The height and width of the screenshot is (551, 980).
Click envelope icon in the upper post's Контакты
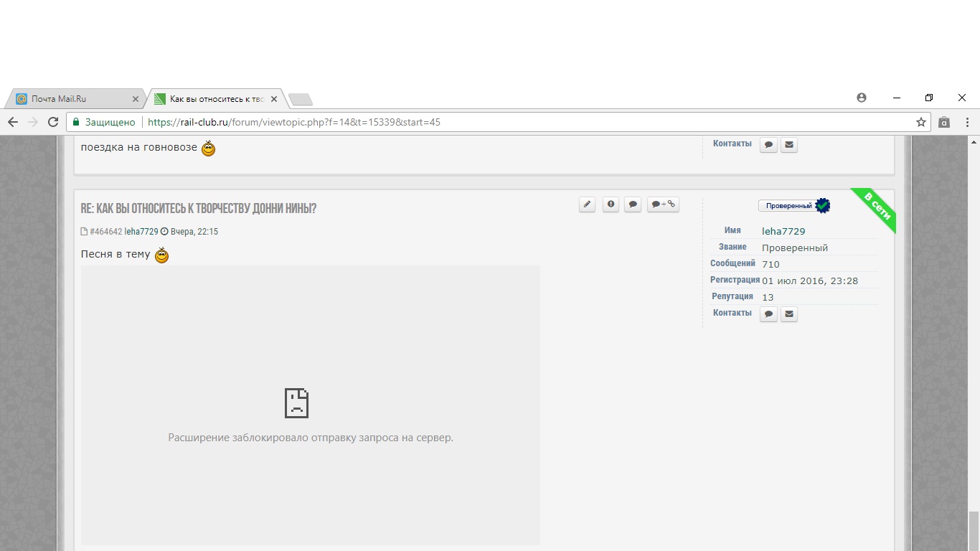[788, 145]
